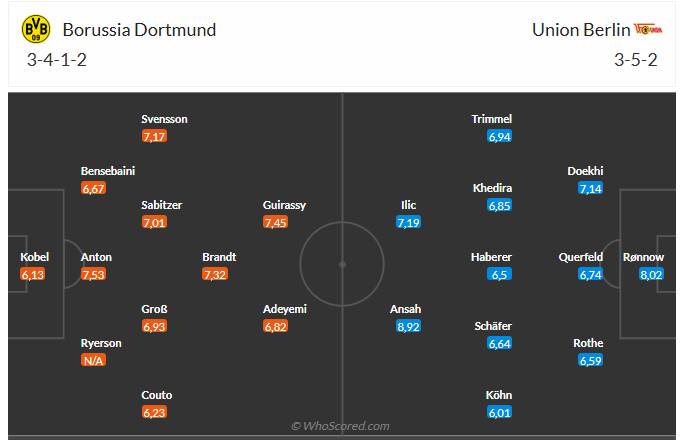This screenshot has height=440, width=681.
Task: Click Ansah's 8.92 rating badge
Action: (x=407, y=326)
